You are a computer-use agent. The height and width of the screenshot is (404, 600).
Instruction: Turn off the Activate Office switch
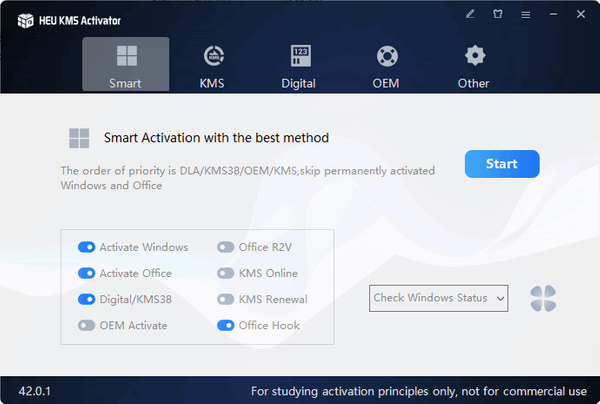click(x=86, y=273)
